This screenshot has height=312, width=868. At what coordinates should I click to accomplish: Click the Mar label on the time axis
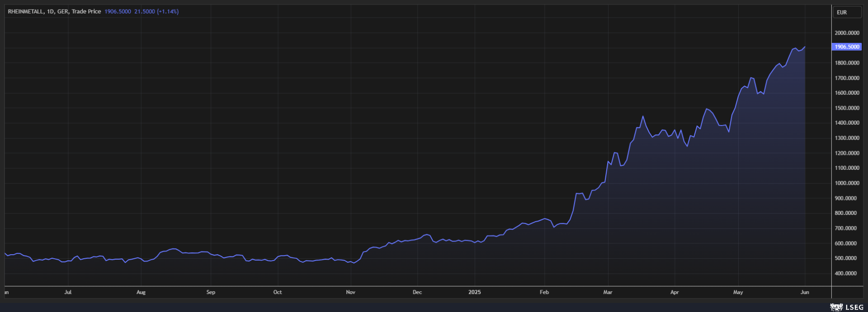[608, 292]
